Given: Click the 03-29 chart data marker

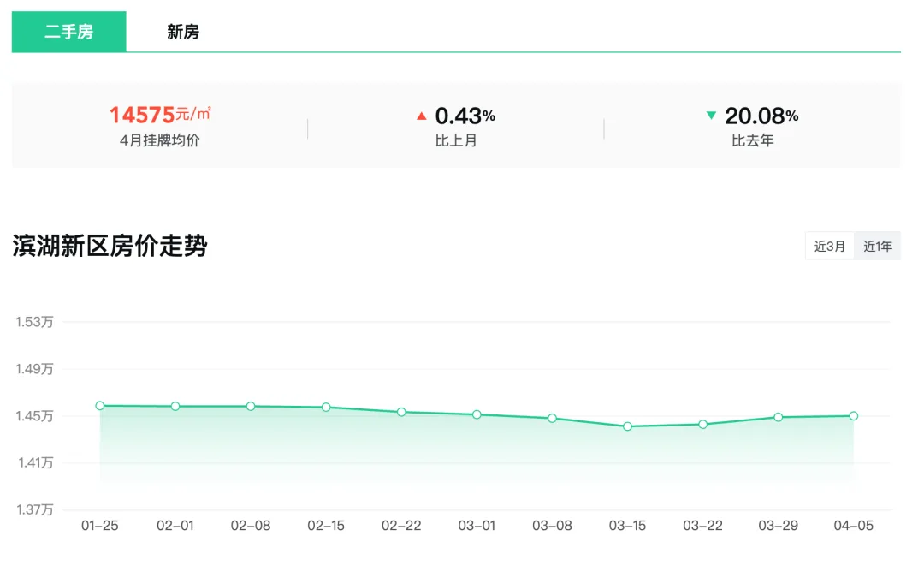Looking at the screenshot, I should 779,417.
